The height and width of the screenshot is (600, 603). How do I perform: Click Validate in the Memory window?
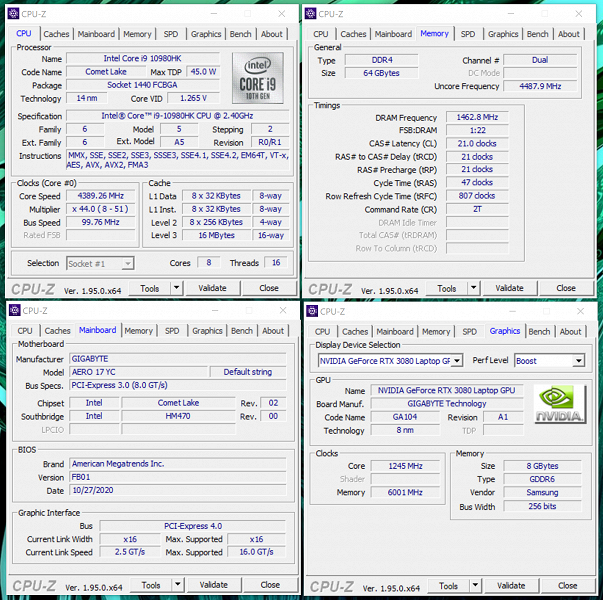tap(509, 288)
